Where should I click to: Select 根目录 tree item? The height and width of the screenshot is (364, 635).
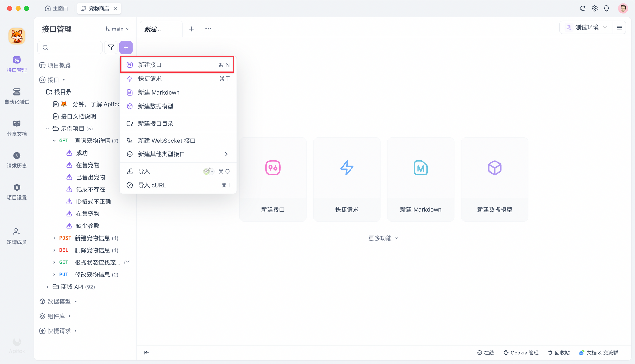tap(59, 92)
